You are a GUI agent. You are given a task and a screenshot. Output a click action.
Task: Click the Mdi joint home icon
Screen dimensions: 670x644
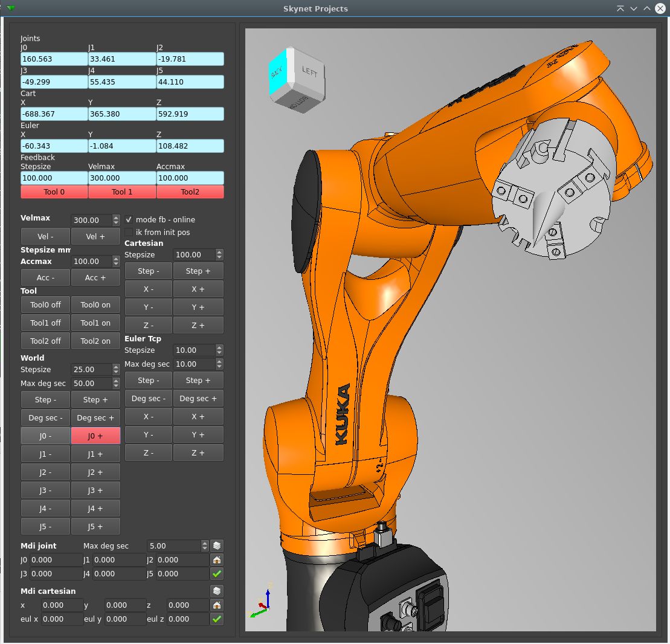coord(217,560)
